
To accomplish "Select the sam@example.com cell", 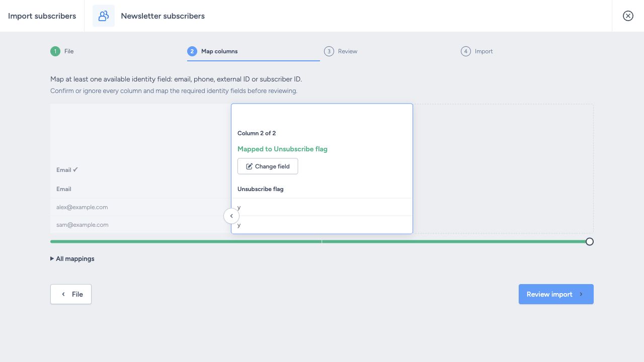I will [141, 225].
